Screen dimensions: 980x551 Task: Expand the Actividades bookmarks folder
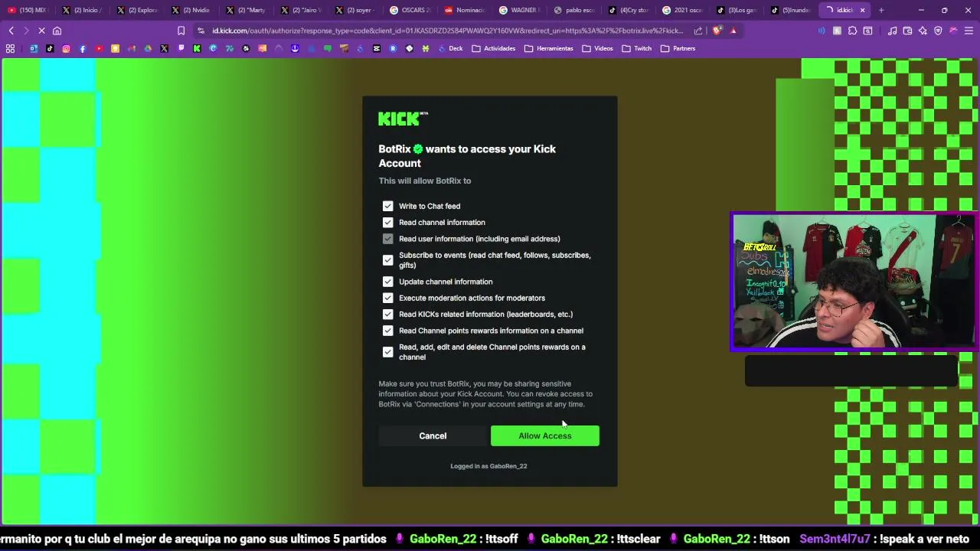494,48
